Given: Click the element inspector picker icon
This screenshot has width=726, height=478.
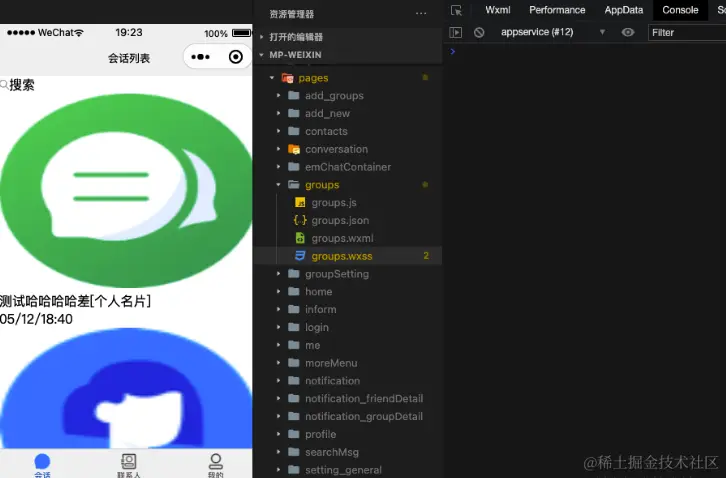Looking at the screenshot, I should pos(457,10).
